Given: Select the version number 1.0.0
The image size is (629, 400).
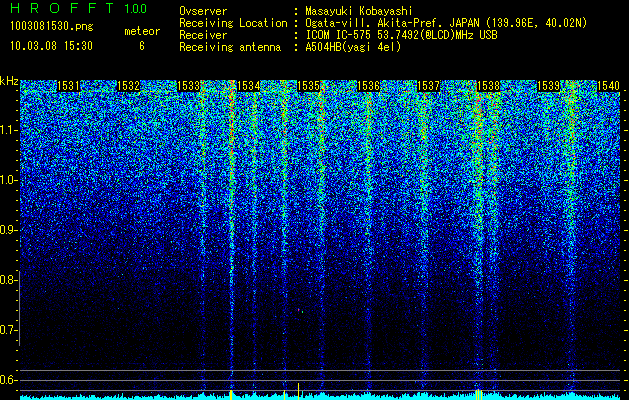Looking at the screenshot, I should (x=136, y=8).
